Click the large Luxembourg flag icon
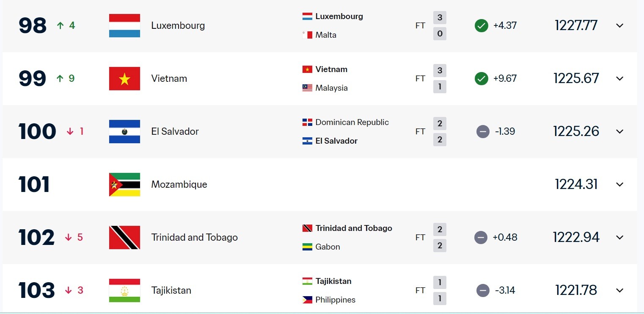 point(124,26)
